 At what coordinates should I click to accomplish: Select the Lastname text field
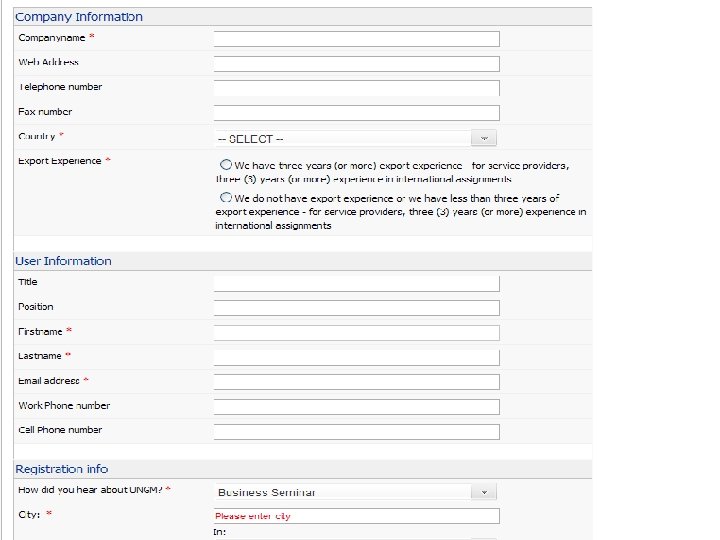(x=356, y=357)
